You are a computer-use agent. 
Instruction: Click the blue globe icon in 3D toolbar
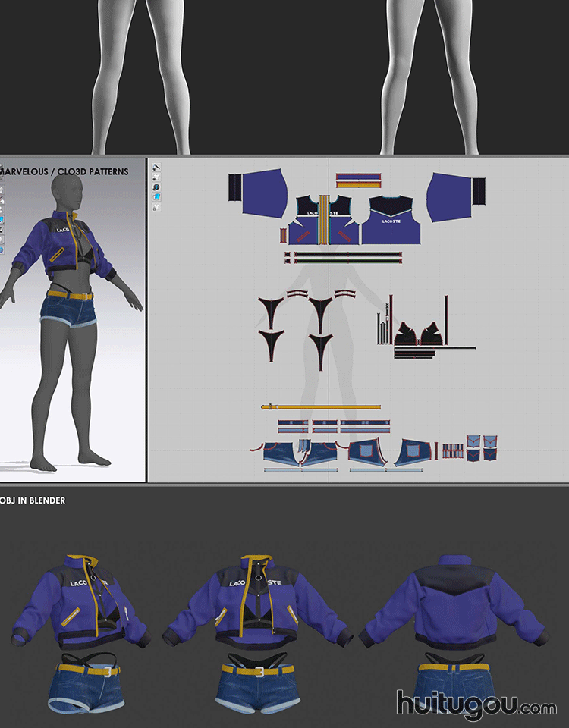[x=2, y=249]
